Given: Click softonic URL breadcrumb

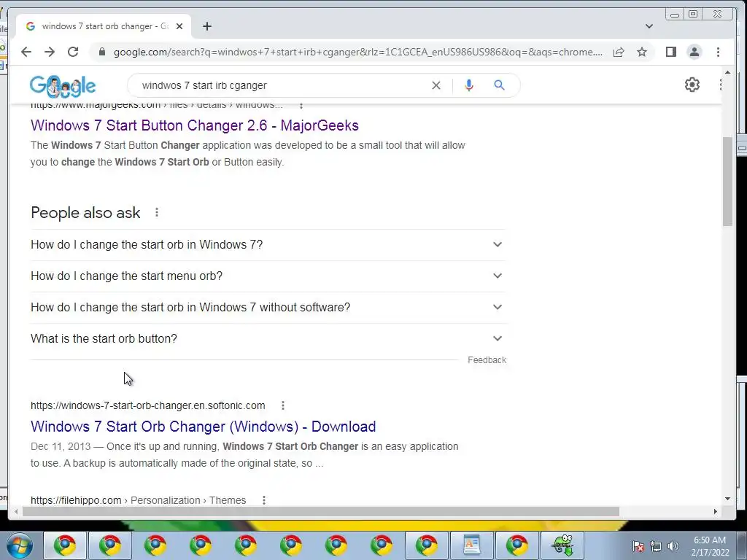Looking at the screenshot, I should coord(147,405).
